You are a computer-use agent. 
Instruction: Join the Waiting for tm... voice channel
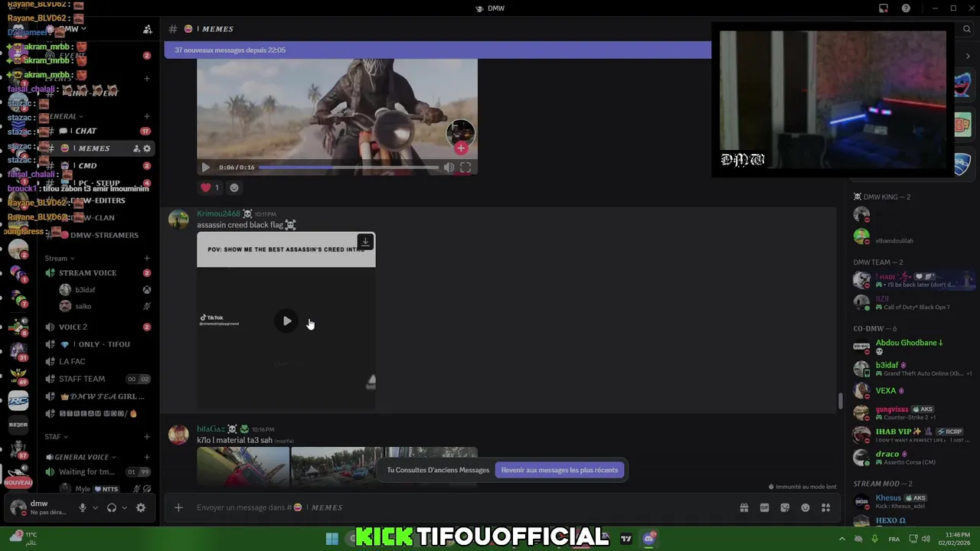[x=98, y=472]
